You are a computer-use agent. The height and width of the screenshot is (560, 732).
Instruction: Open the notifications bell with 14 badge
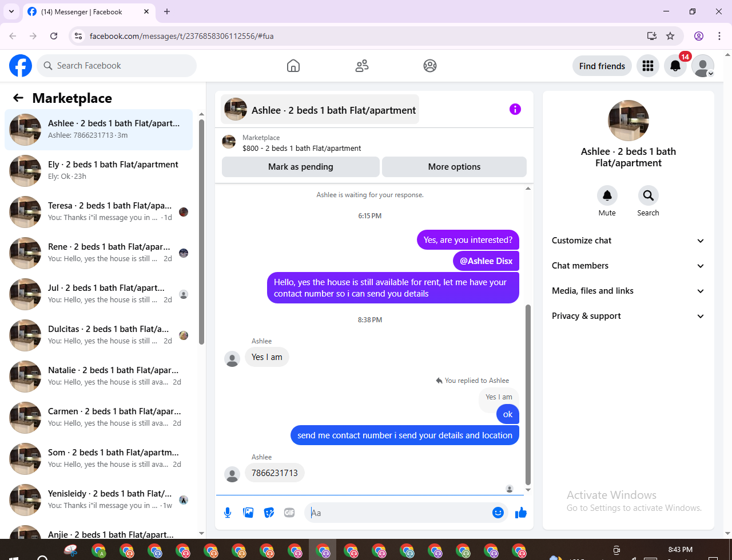[675, 66]
